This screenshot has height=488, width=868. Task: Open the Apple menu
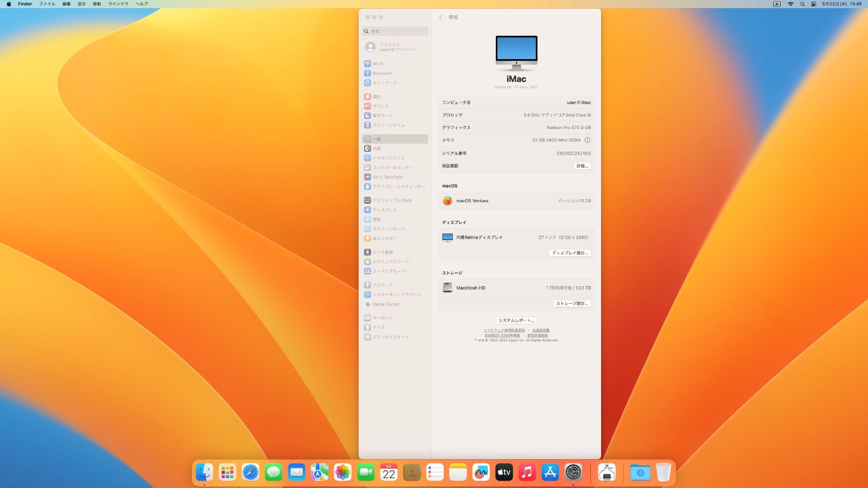point(9,4)
